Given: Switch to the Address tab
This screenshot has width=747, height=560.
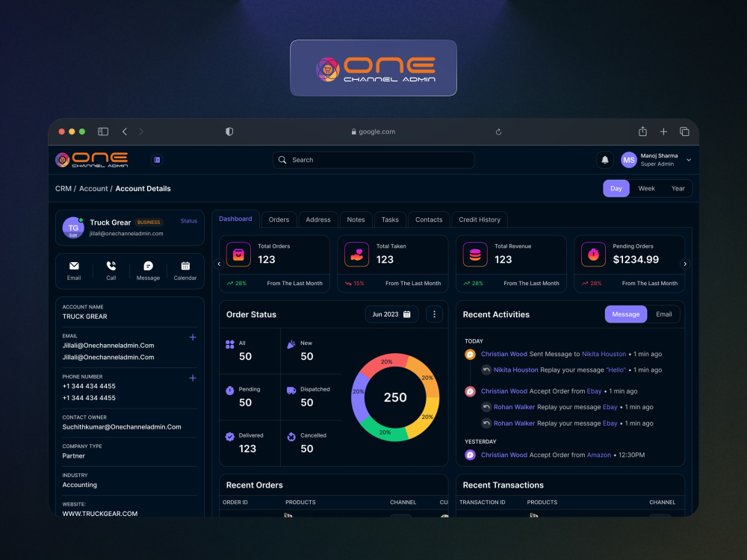Looking at the screenshot, I should 317,220.
